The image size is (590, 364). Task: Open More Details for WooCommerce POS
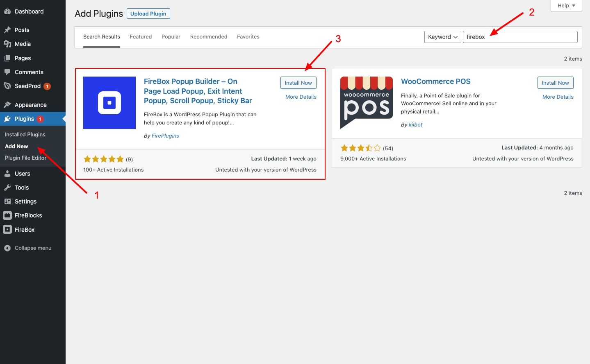pos(558,97)
